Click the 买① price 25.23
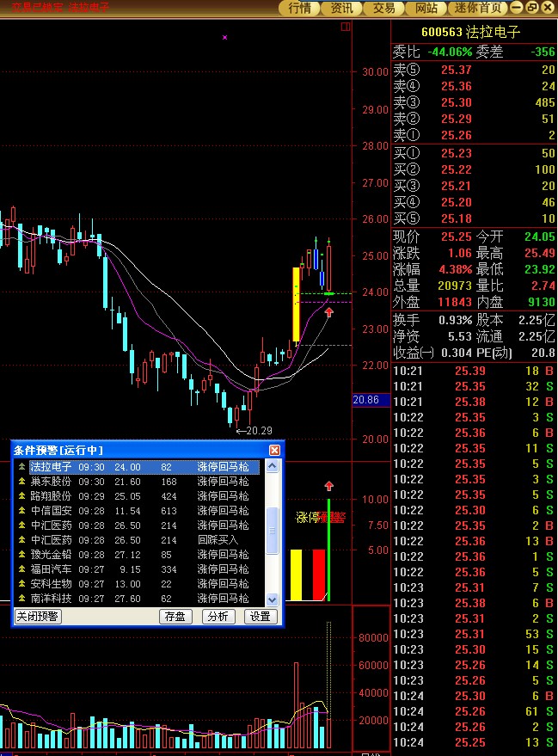Screen dimensions: 558x756 tap(456, 153)
